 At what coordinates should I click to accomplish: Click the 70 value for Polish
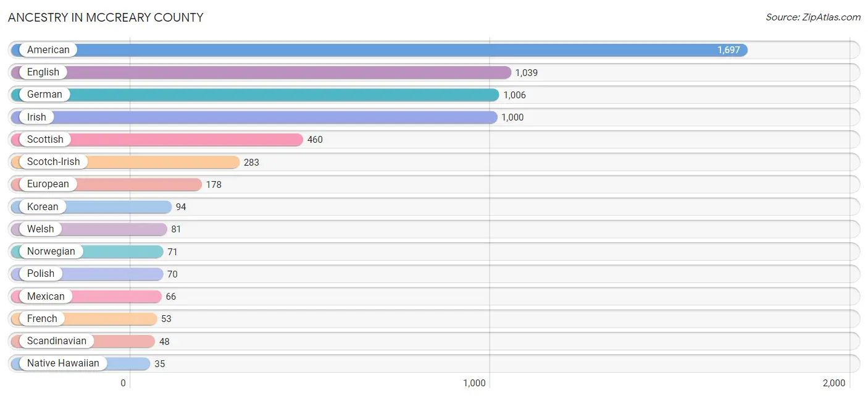(x=172, y=274)
